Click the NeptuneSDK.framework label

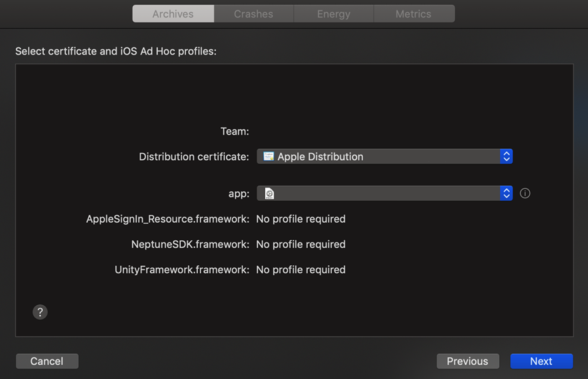[190, 245]
